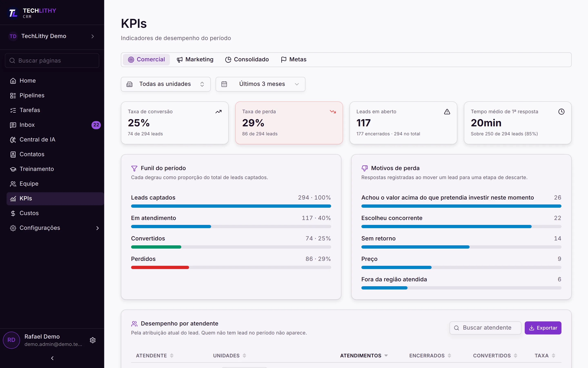Screen dimensions: 588x368
Task: Click the Buscar páginas search field
Action: [x=52, y=61]
